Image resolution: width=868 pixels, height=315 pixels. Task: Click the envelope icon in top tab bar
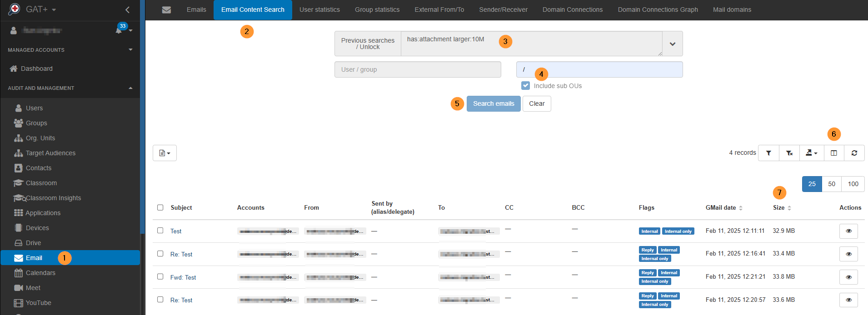[166, 10]
